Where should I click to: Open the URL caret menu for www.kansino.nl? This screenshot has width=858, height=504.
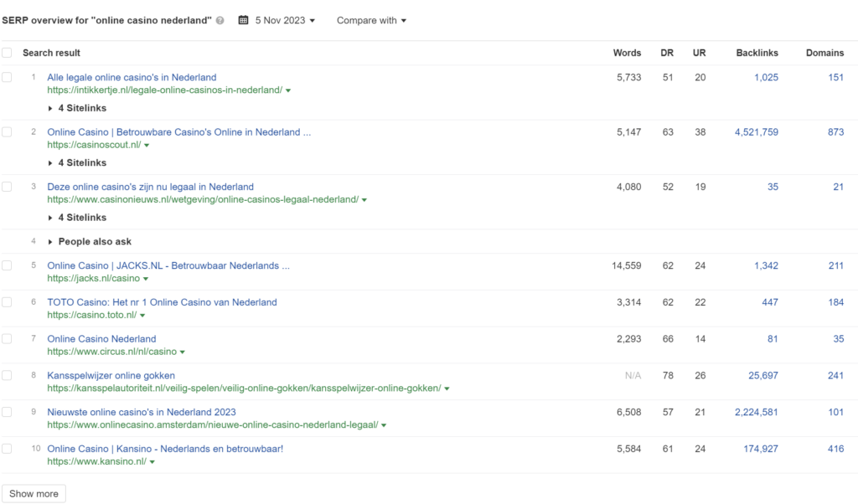pyautogui.click(x=152, y=462)
